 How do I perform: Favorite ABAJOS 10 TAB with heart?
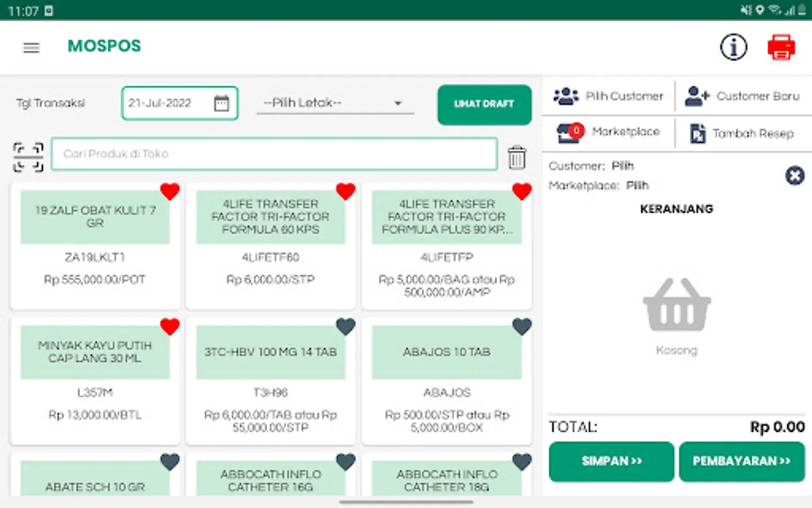(x=522, y=327)
